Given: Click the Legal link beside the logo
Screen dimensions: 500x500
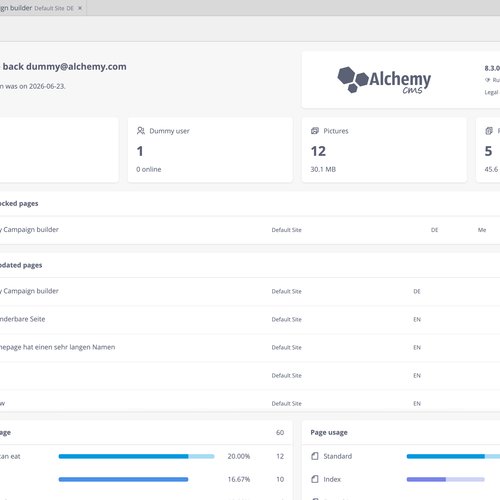Looking at the screenshot, I should [x=492, y=92].
